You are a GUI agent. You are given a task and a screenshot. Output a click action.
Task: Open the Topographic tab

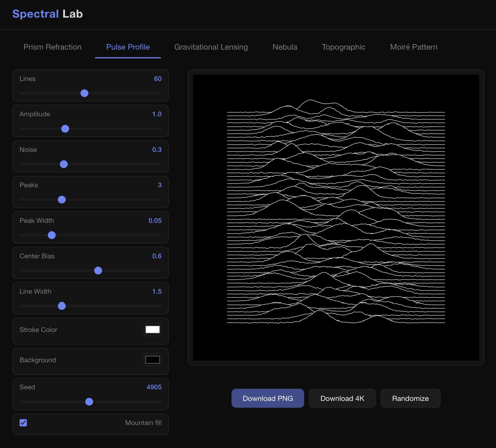343,47
